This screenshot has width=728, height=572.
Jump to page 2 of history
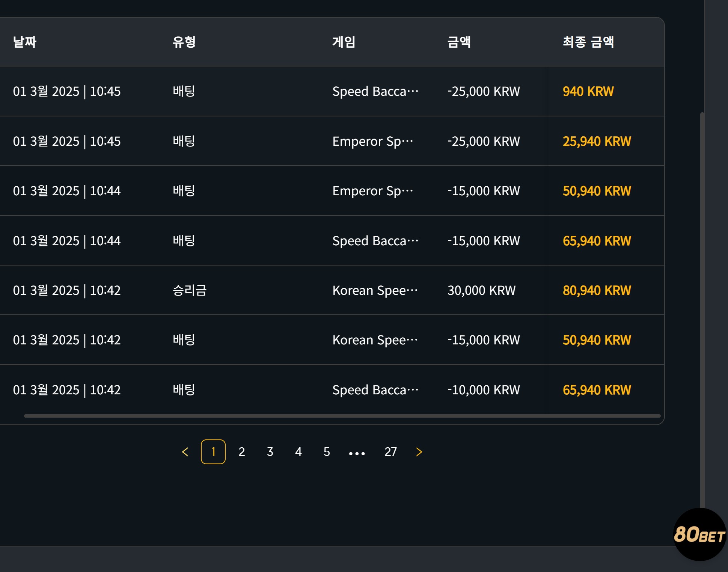click(x=242, y=452)
